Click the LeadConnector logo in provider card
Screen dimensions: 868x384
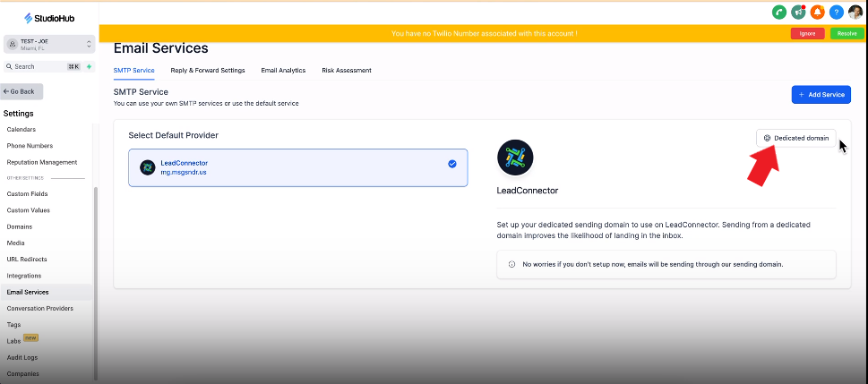coord(147,167)
